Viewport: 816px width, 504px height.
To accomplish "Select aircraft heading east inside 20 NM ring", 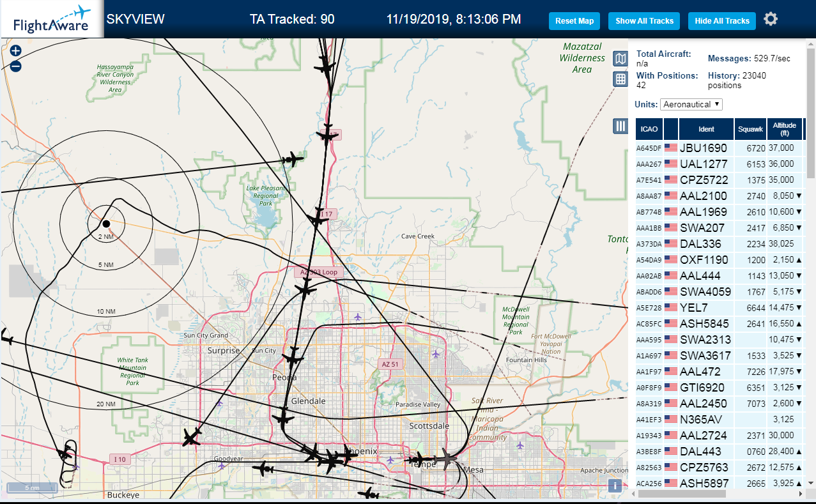I will pyautogui.click(x=293, y=159).
